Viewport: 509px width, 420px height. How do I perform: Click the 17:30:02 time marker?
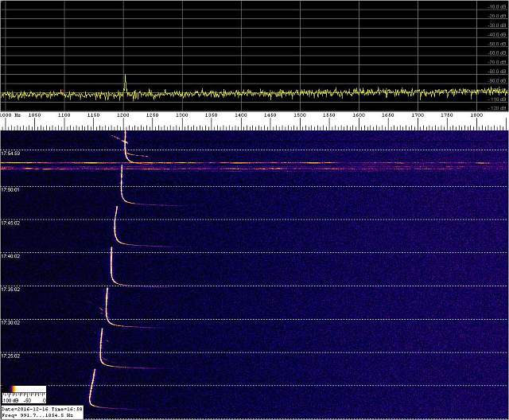pyautogui.click(x=10, y=323)
